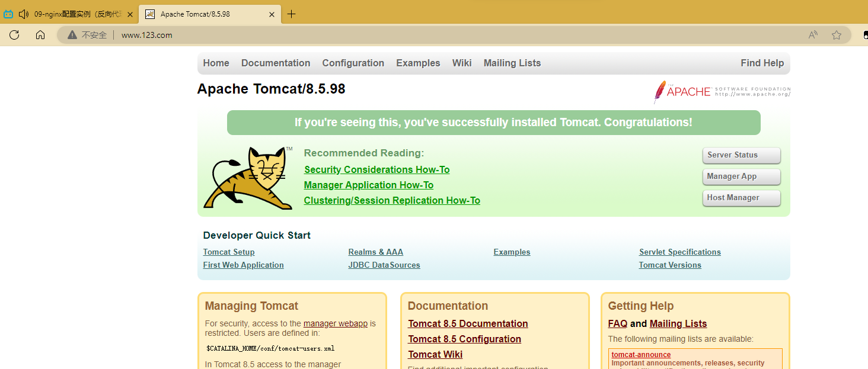Open Mailing Lists in the nav bar

coord(512,63)
